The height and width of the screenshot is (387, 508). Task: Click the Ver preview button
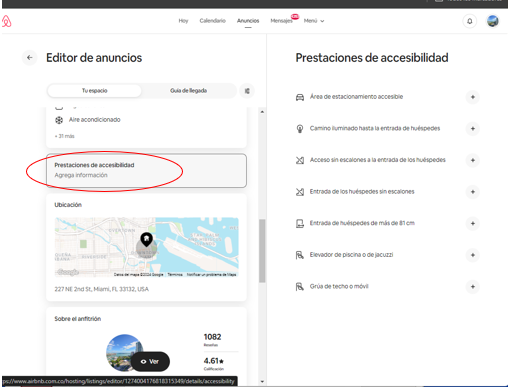click(150, 362)
